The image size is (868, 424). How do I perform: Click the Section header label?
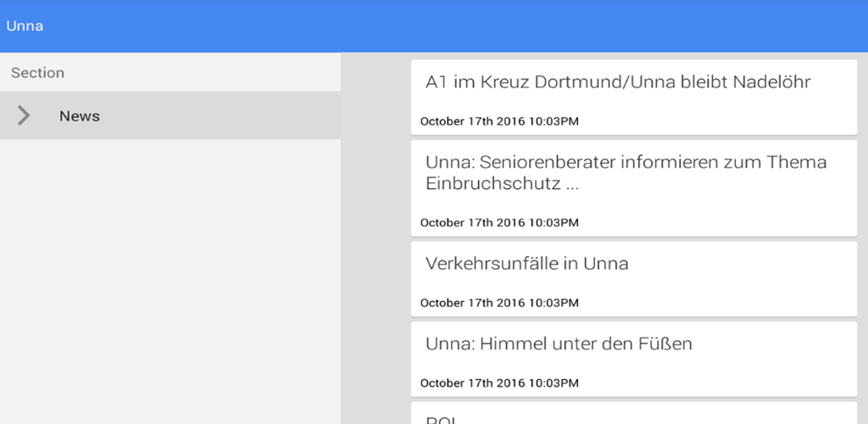[37, 73]
